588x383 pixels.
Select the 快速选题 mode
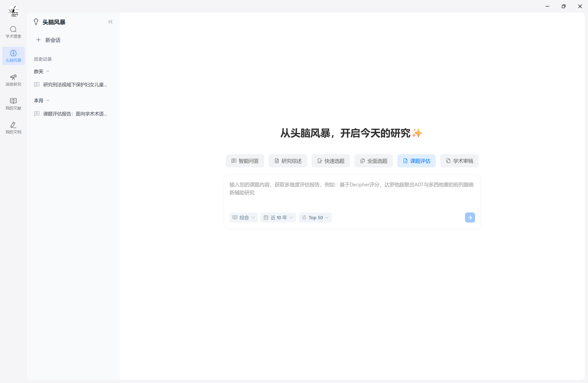331,161
